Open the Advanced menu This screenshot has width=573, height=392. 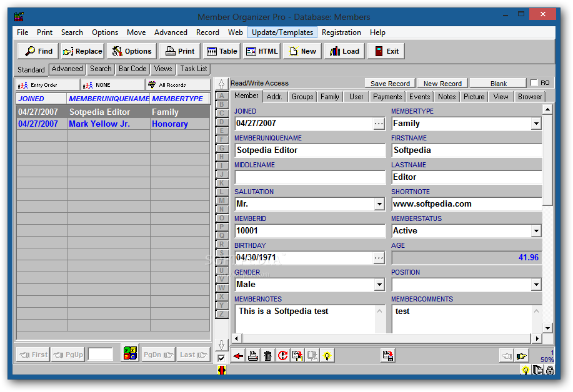tap(171, 32)
